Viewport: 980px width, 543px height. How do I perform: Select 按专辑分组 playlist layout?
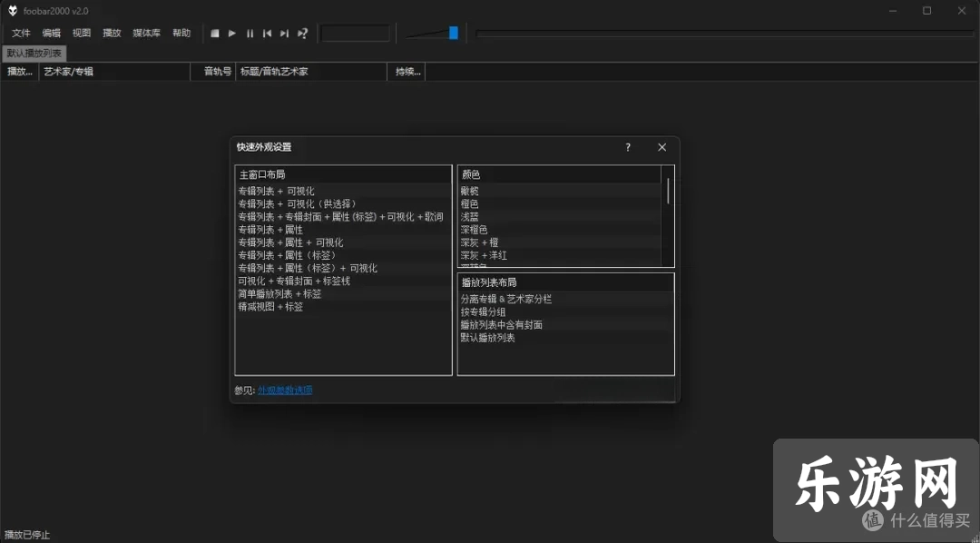[566, 312]
